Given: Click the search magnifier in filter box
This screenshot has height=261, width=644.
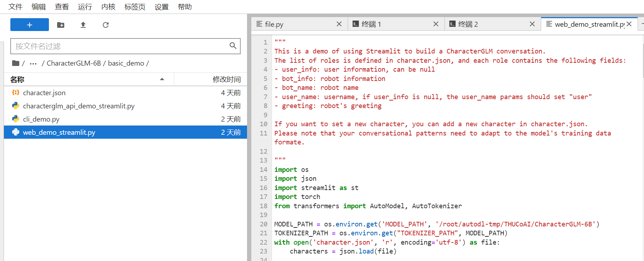Looking at the screenshot, I should [x=233, y=46].
